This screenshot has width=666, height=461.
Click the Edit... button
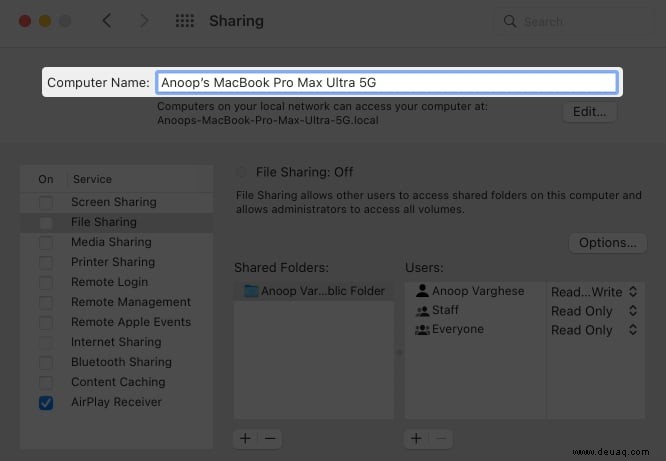(x=589, y=112)
